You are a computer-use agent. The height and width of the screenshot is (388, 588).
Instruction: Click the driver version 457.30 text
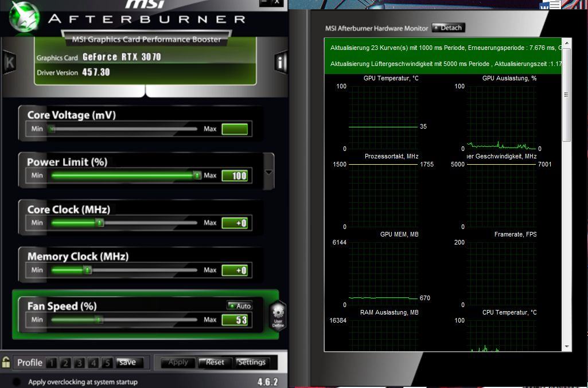(96, 72)
